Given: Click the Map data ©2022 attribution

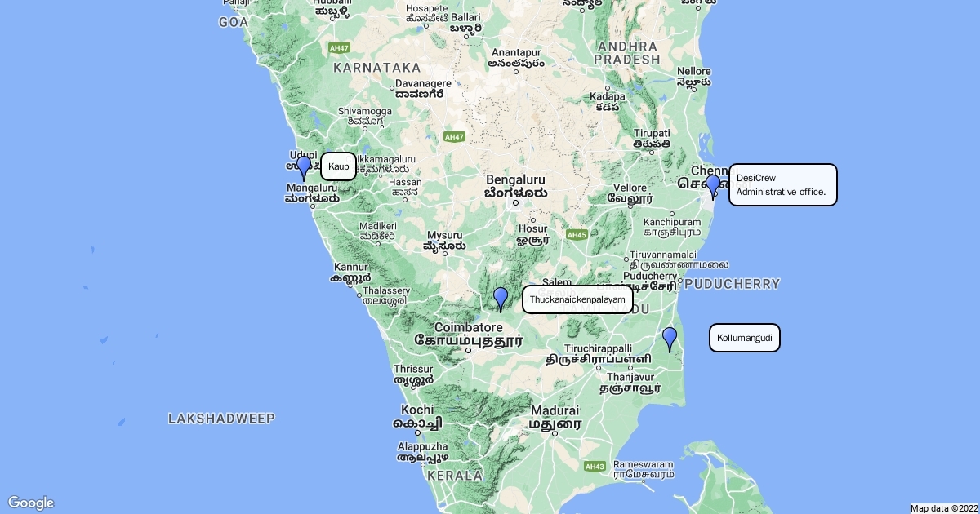Looking at the screenshot, I should tap(943, 508).
